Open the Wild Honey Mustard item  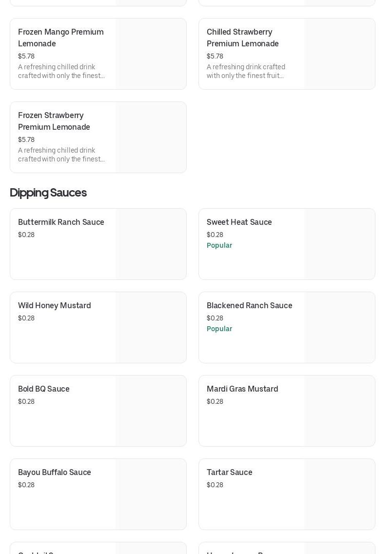point(54,306)
